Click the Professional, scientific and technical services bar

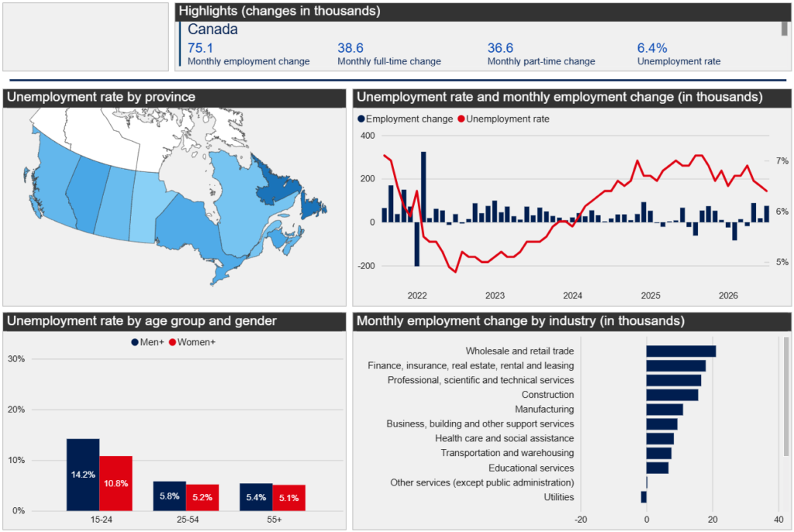click(x=674, y=381)
